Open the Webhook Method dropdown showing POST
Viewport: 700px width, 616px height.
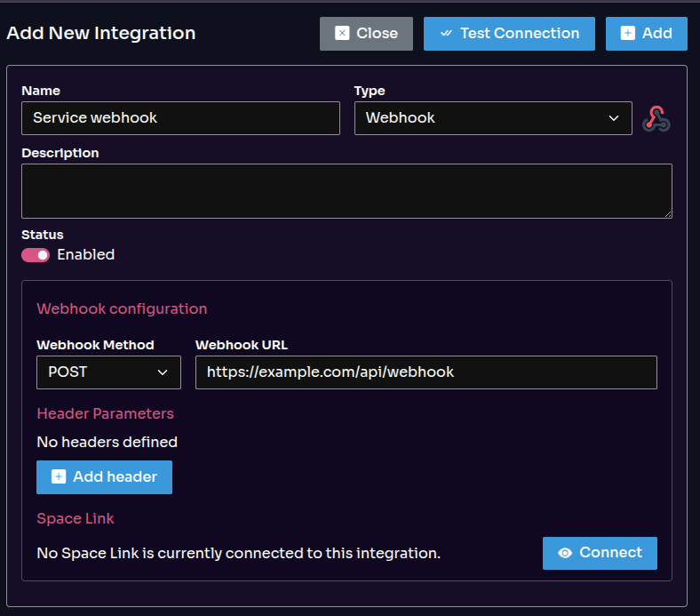(x=107, y=372)
